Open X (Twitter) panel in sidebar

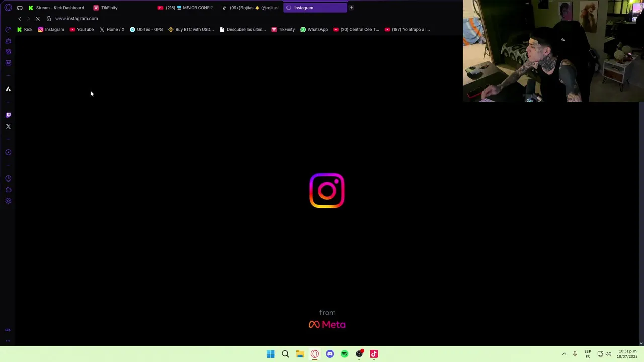pyautogui.click(x=8, y=126)
